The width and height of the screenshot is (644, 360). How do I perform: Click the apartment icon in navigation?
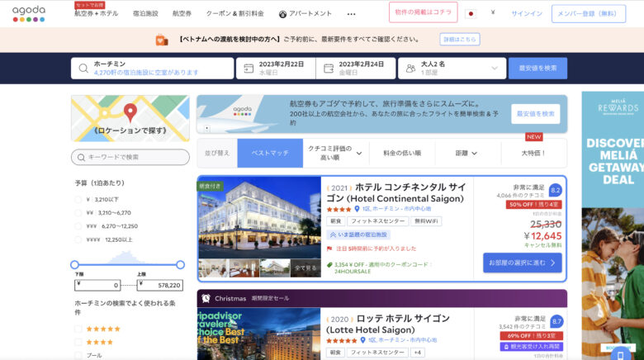click(x=282, y=14)
